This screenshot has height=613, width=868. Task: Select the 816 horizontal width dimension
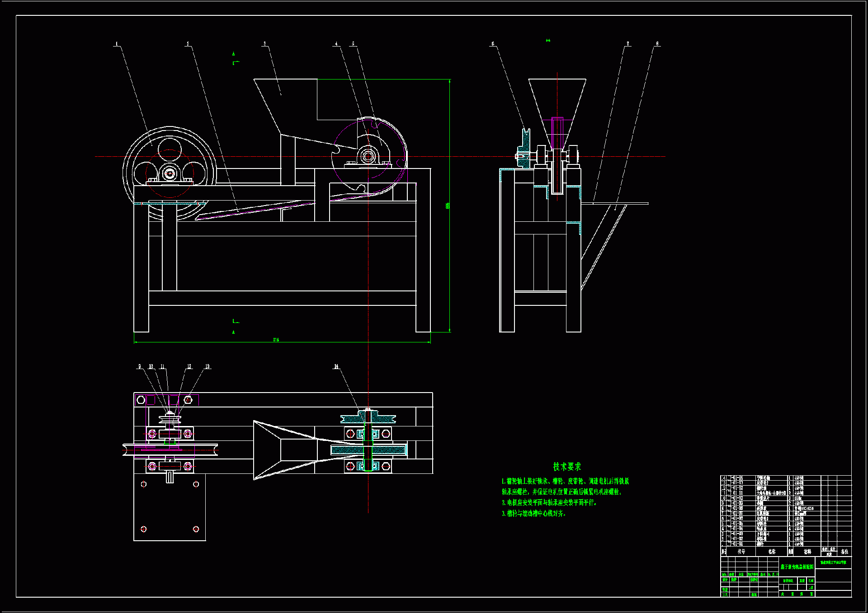(276, 340)
